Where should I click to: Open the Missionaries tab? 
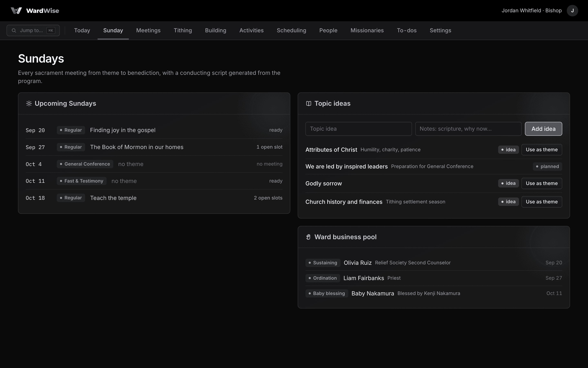[367, 30]
